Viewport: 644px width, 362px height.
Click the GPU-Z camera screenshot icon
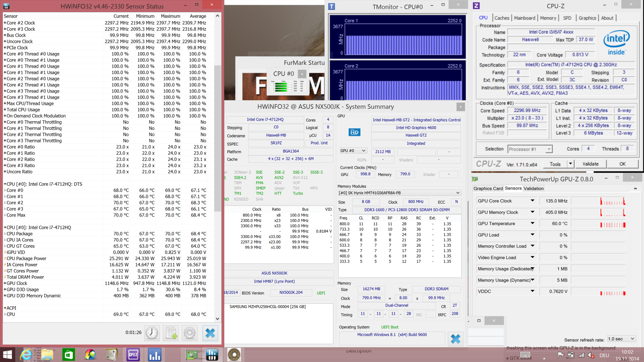coord(635,189)
